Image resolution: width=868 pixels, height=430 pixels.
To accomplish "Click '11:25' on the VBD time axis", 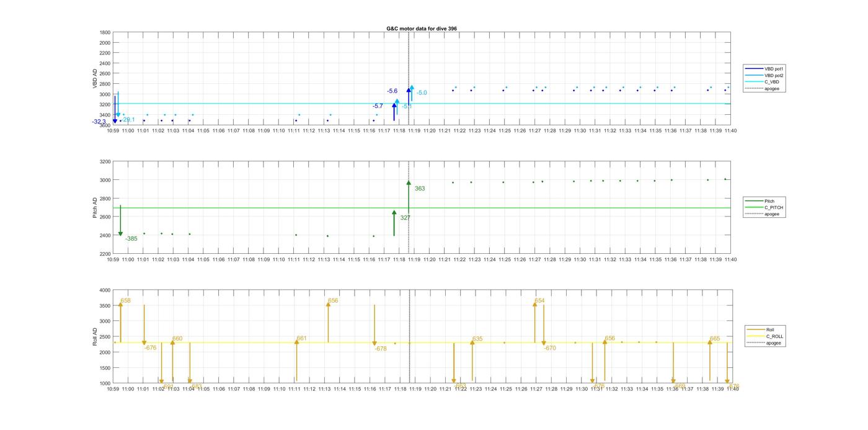I will click(x=505, y=131).
